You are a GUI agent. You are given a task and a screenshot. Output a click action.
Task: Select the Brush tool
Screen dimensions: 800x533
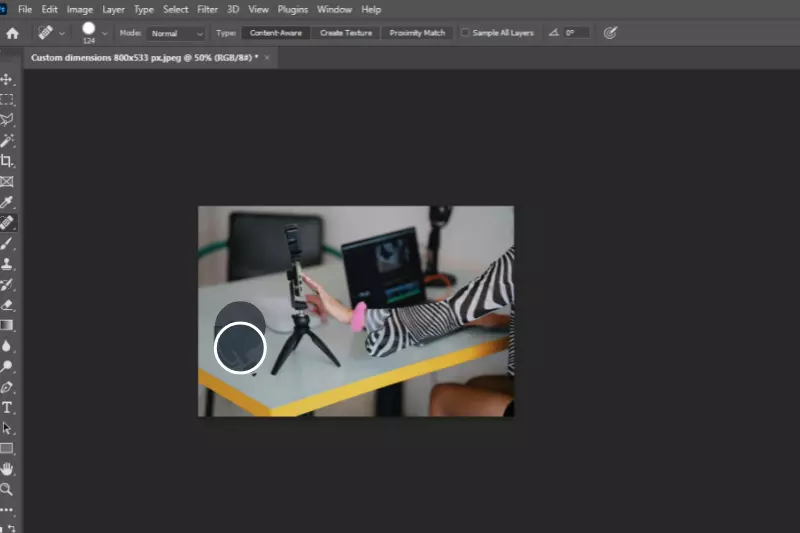pos(7,243)
